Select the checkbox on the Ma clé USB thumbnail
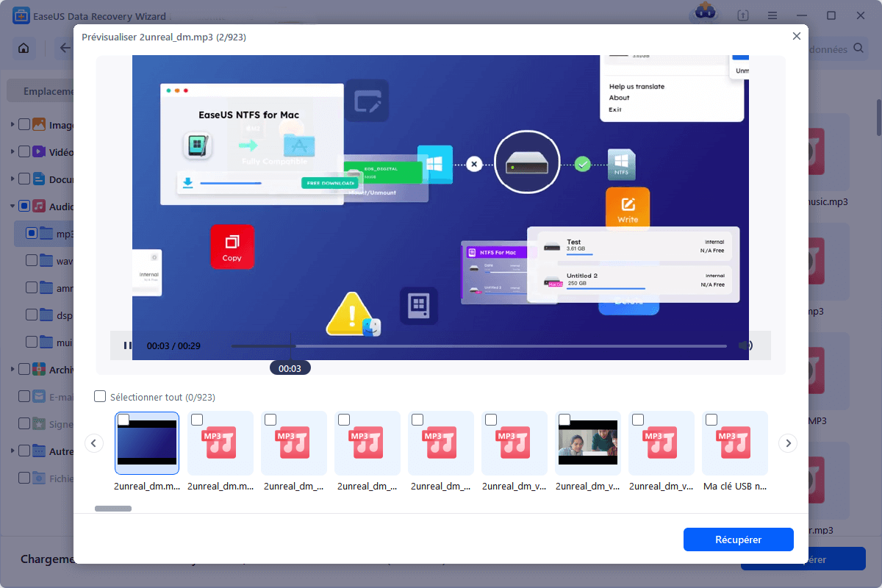 (711, 420)
